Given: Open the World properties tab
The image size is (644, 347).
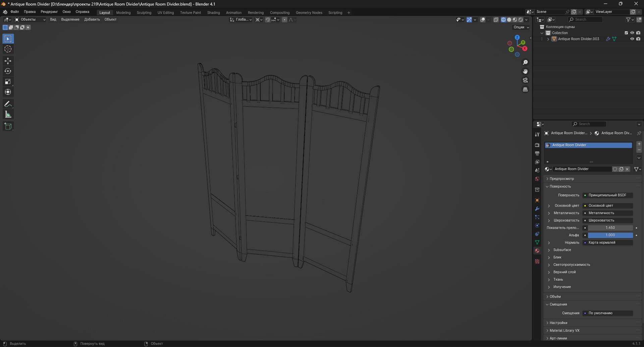Looking at the screenshot, I should [x=537, y=179].
